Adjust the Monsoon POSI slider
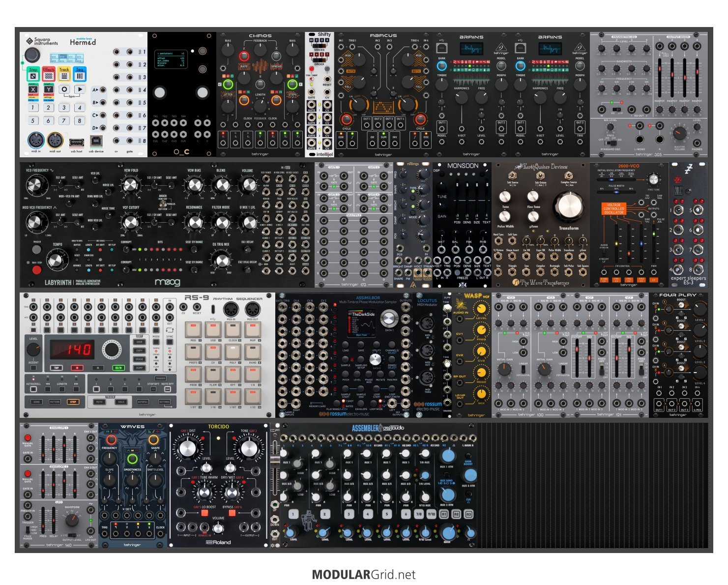Image resolution: width=728 pixels, height=585 pixels. point(457,200)
